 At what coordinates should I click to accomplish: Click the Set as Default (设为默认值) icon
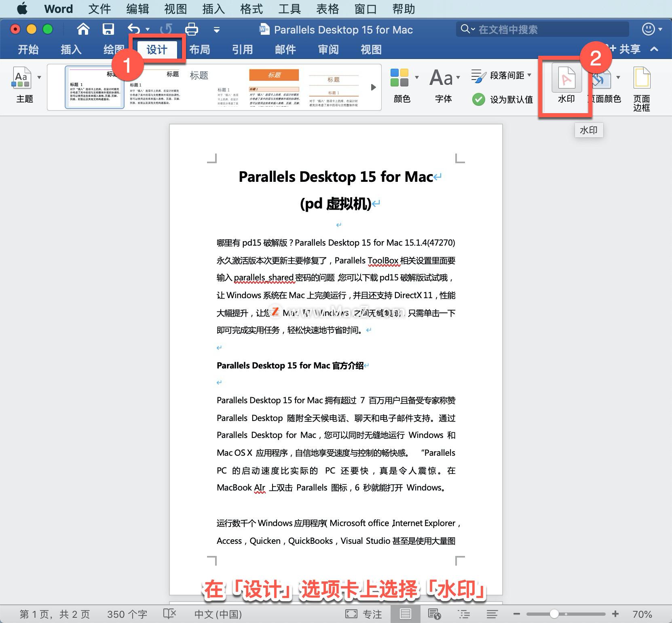point(479,99)
